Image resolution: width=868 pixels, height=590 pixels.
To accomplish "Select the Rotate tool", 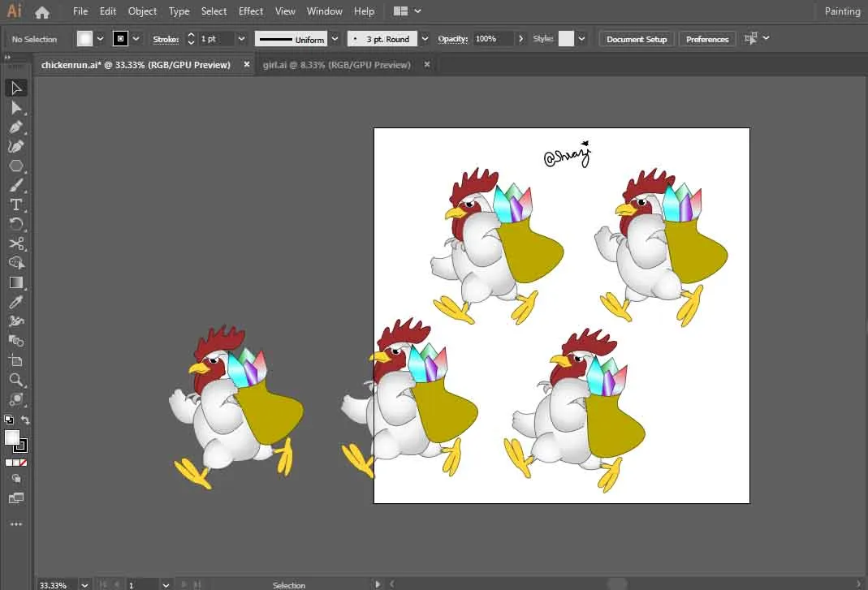I will 16,224.
